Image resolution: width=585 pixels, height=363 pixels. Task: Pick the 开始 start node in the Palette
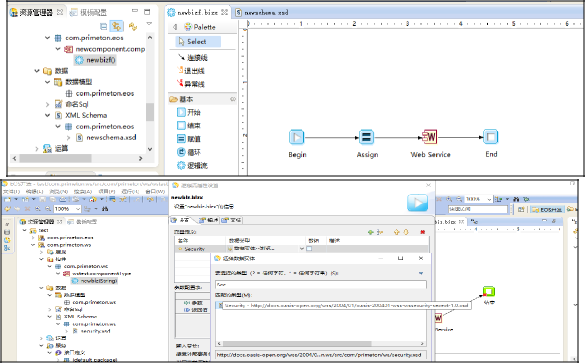pos(189,112)
